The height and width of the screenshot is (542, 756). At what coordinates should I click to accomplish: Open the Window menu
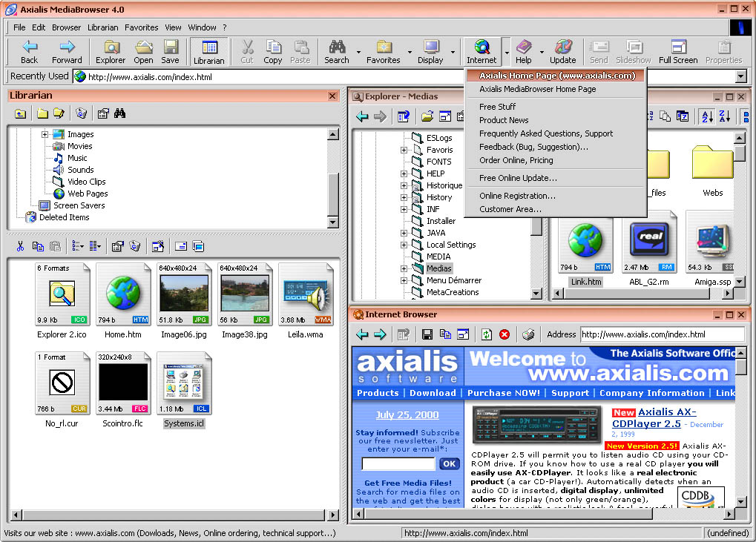[202, 27]
